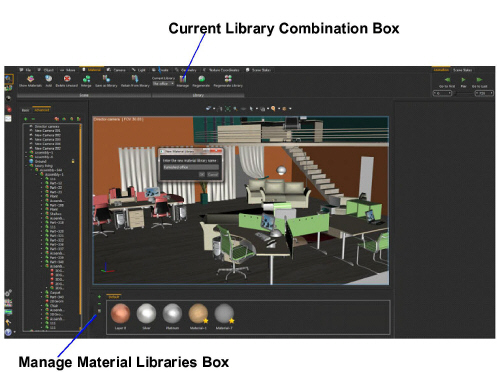Select the Platinum material sphere

coord(172,313)
